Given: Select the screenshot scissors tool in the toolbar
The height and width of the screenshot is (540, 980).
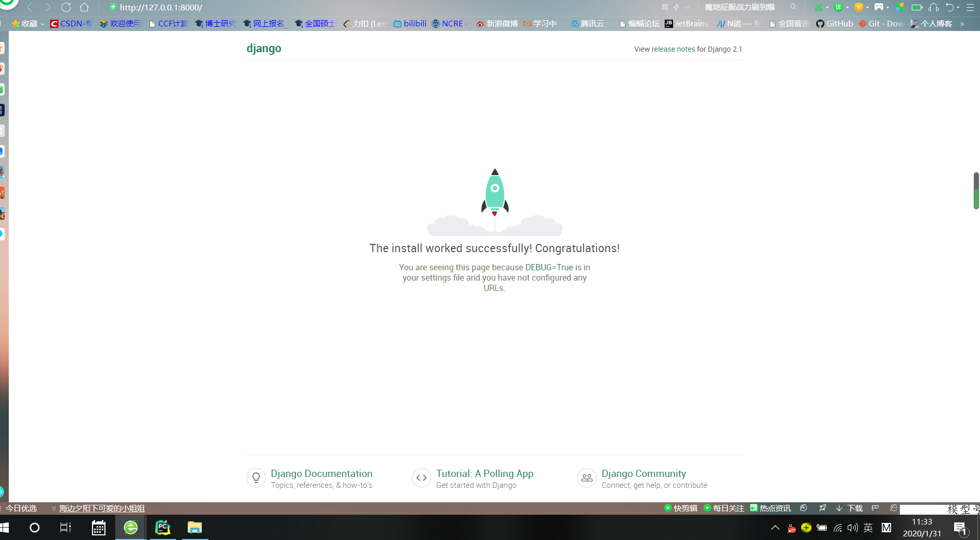Looking at the screenshot, I should (x=818, y=7).
